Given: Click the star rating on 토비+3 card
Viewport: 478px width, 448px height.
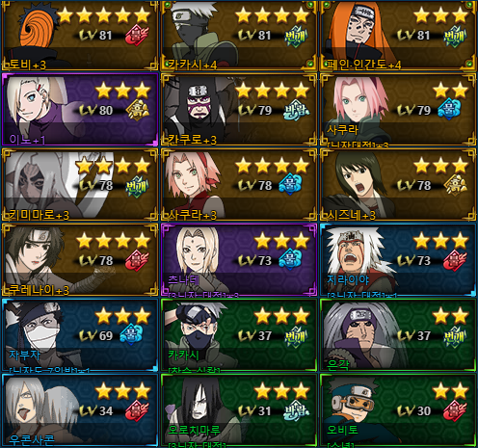Looking at the screenshot, I should point(103,15).
